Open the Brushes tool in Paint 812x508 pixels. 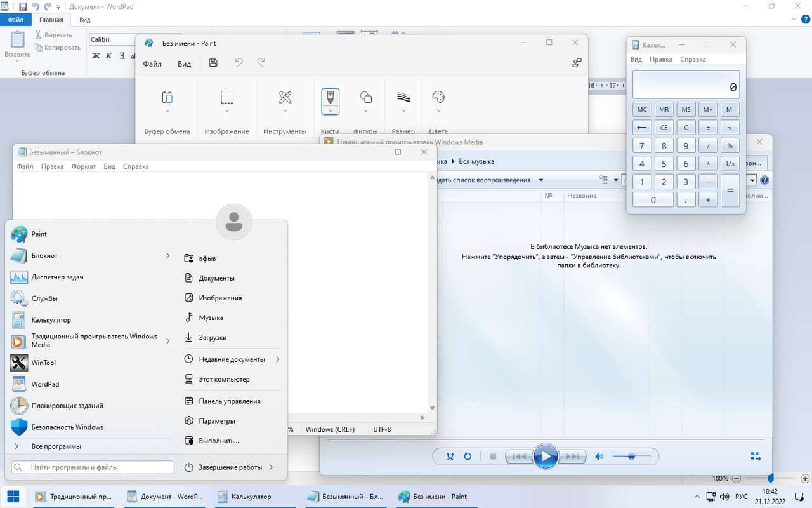pyautogui.click(x=330, y=102)
